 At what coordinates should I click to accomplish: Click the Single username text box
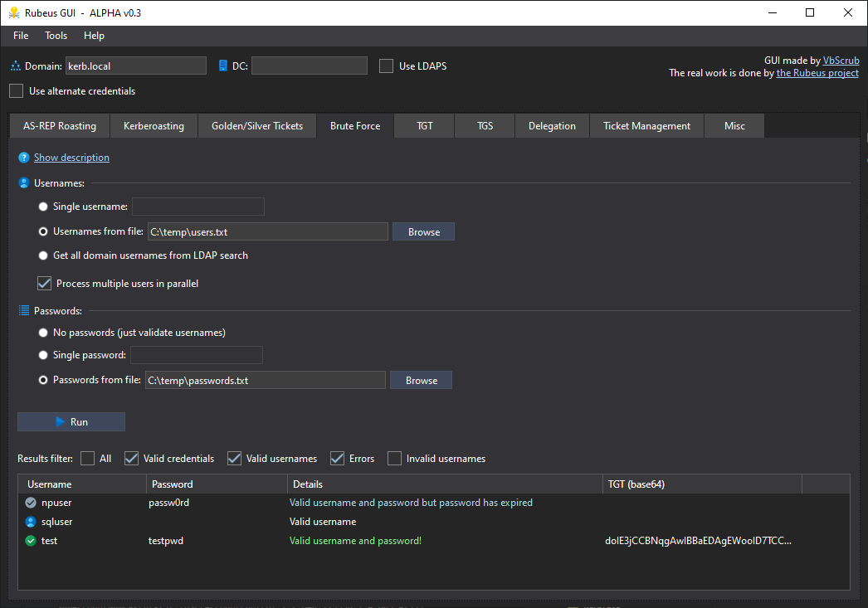(198, 207)
